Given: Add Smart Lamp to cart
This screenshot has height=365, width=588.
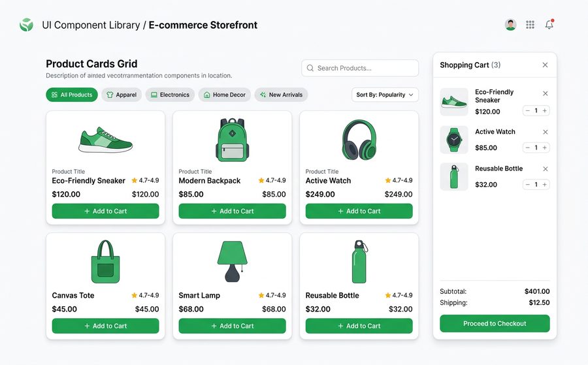Looking at the screenshot, I should [x=232, y=326].
